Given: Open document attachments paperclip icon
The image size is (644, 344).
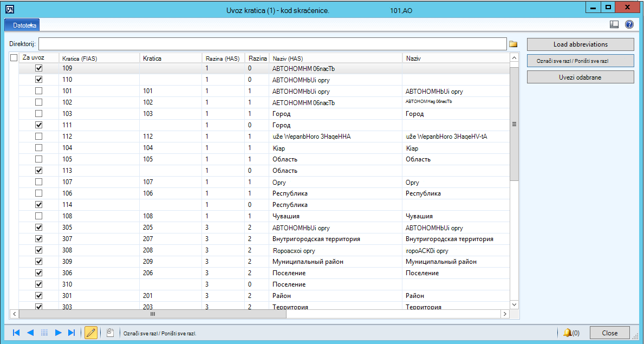Looking at the screenshot, I should (x=109, y=332).
